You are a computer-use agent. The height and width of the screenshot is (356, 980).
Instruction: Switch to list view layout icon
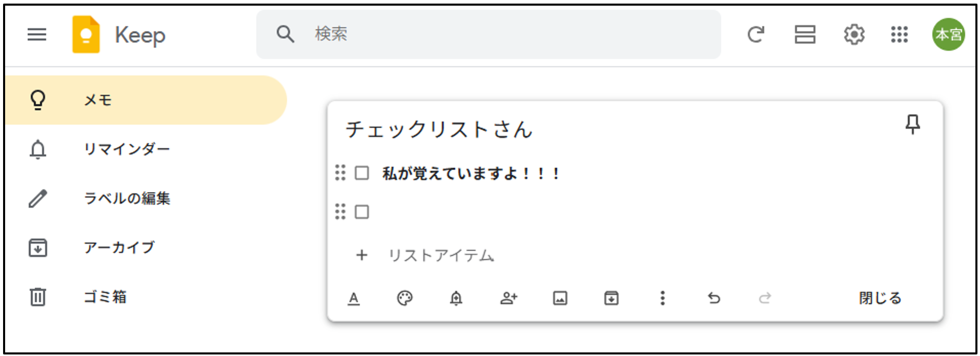coord(805,34)
